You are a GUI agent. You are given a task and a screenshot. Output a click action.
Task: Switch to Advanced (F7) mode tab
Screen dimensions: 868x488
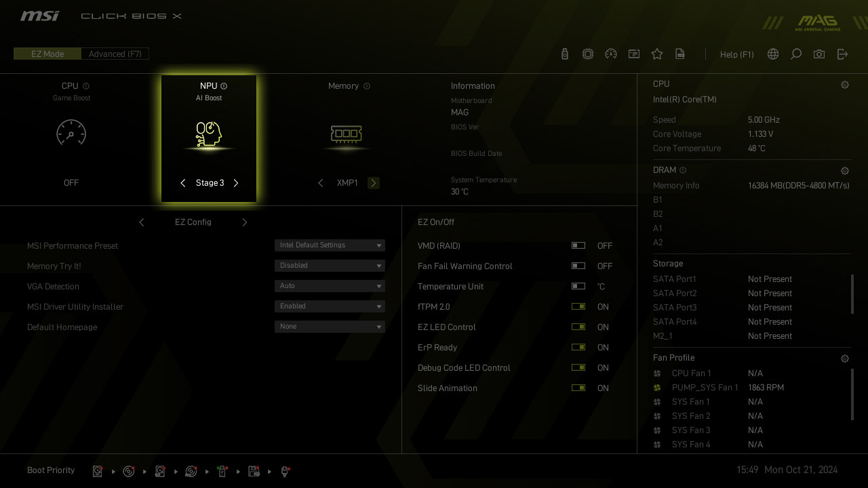coord(115,54)
